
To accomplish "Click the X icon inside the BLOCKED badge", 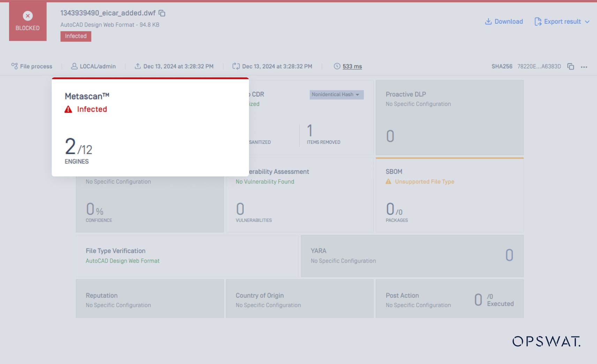I will [x=27, y=15].
